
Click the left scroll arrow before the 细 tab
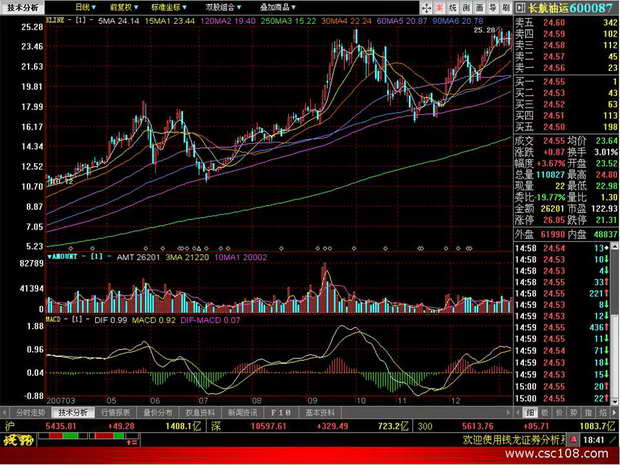point(518,413)
